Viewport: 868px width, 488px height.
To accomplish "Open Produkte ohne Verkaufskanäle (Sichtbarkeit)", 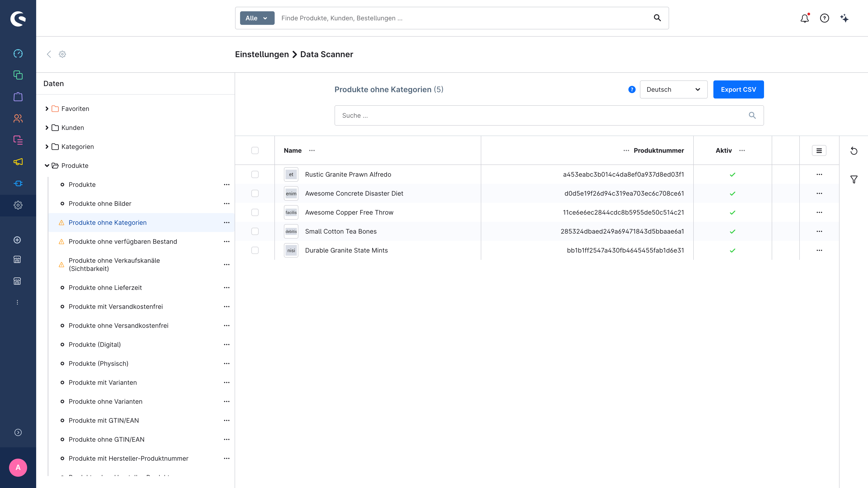I will (x=114, y=265).
